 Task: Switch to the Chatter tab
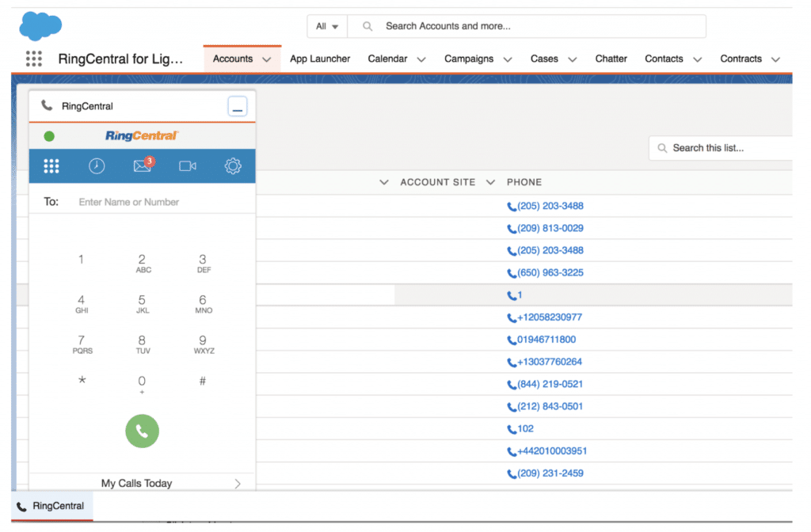pyautogui.click(x=611, y=59)
